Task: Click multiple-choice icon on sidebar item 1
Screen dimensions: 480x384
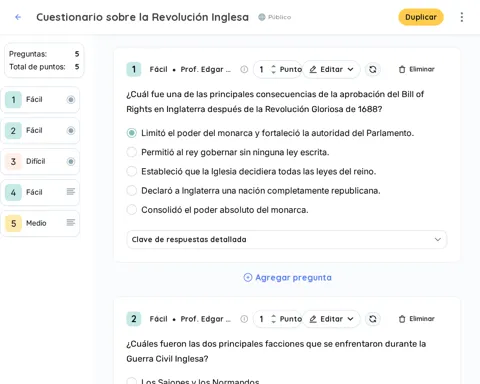Action: [x=71, y=100]
